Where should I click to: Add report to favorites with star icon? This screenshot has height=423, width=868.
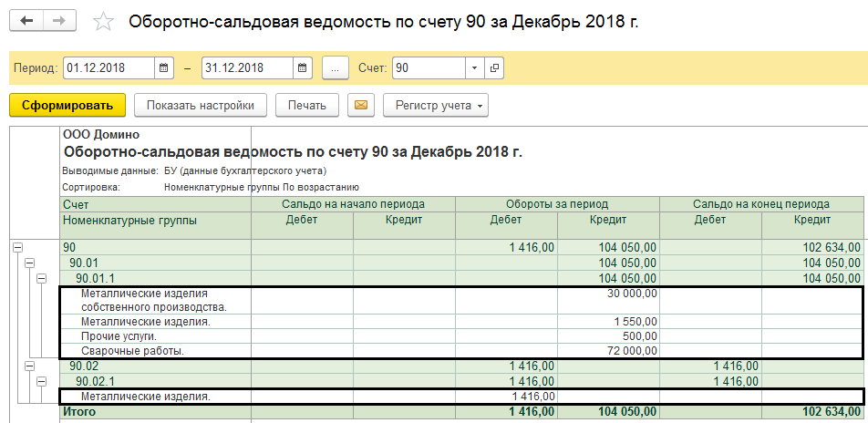[105, 21]
